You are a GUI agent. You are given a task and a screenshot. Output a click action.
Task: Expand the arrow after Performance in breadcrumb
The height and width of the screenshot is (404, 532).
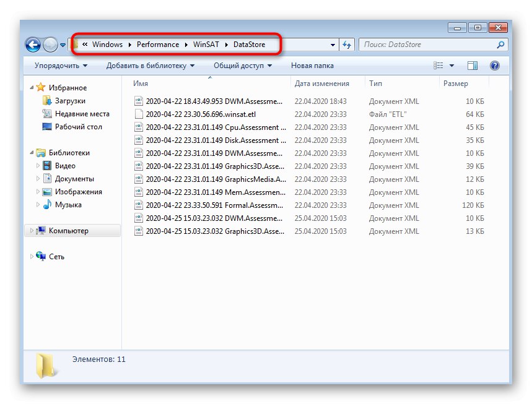point(186,45)
